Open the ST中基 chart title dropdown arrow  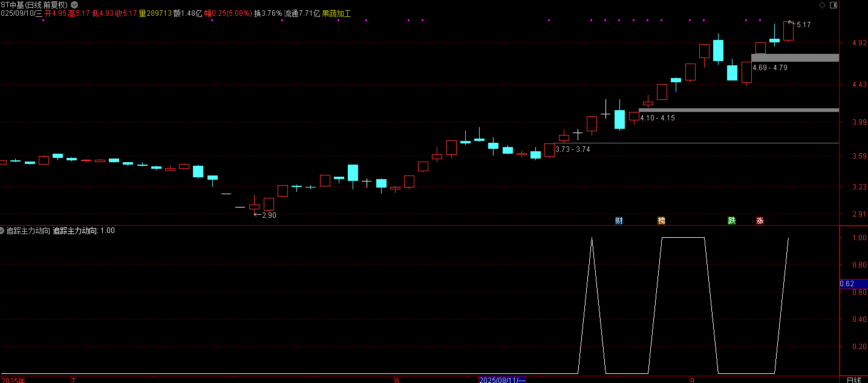[x=74, y=5]
